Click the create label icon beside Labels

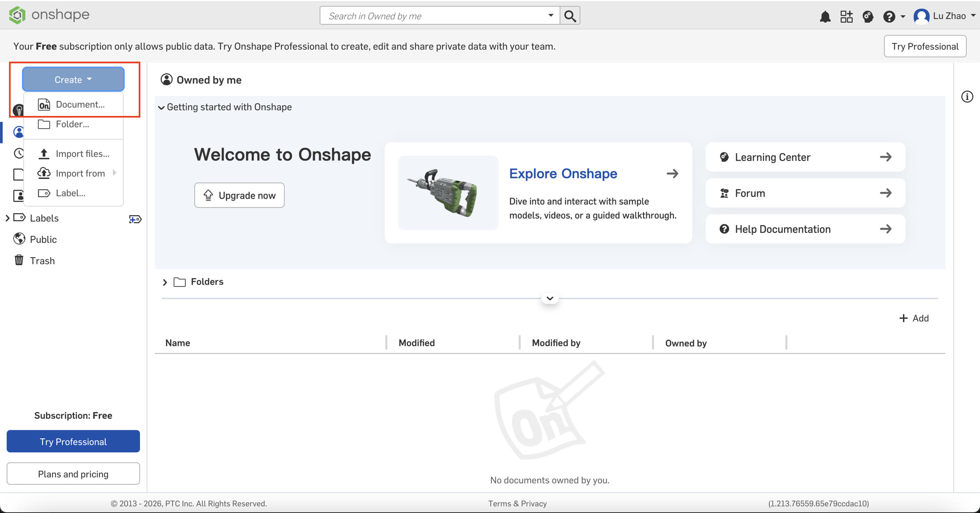tap(135, 219)
